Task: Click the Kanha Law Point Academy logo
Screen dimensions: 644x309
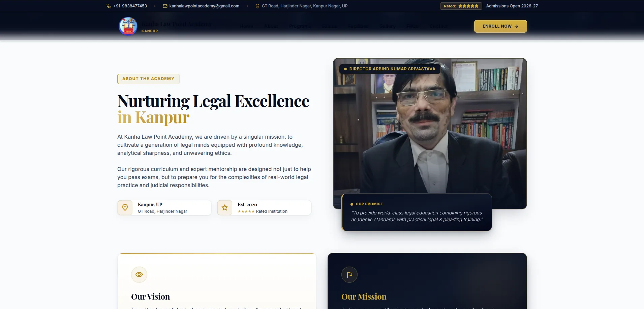Action: (128, 26)
